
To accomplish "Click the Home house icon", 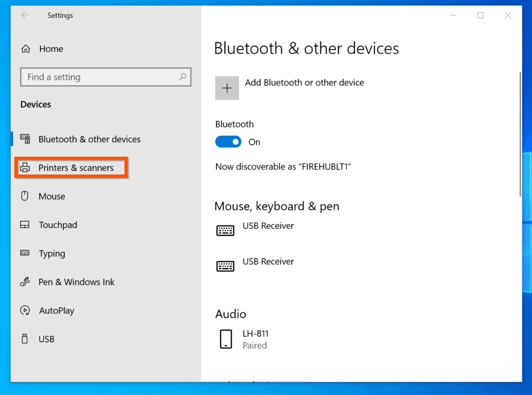I will [x=26, y=49].
